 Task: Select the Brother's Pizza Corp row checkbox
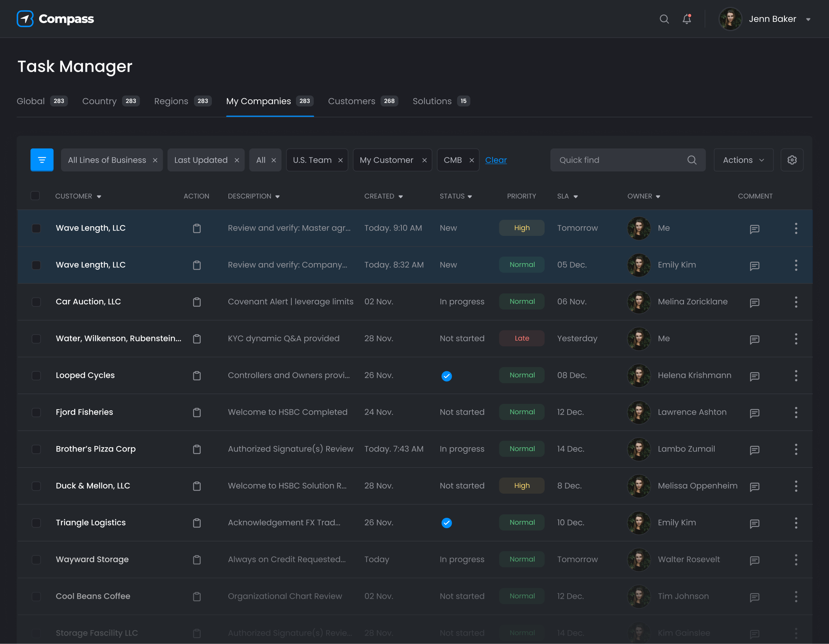coord(36,449)
